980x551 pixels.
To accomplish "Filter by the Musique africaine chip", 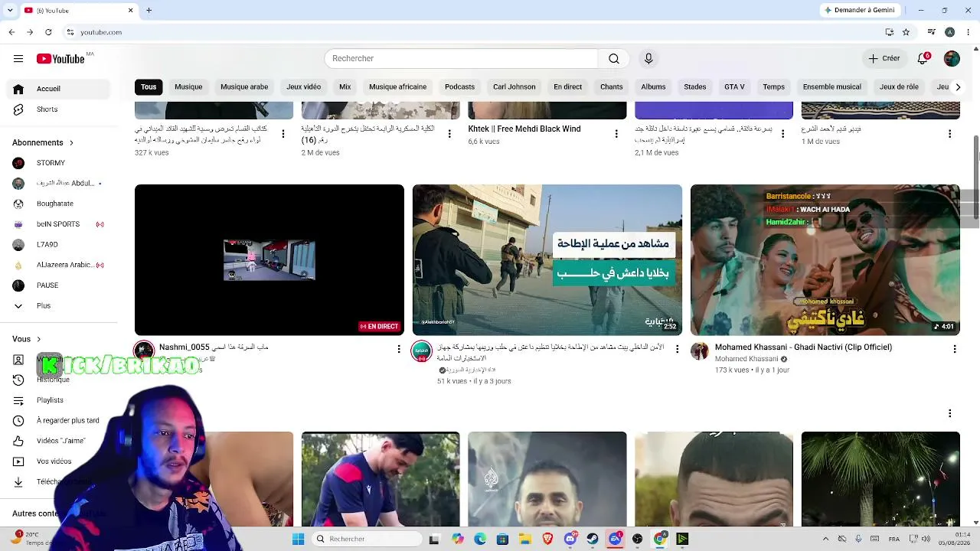I will 398,87.
